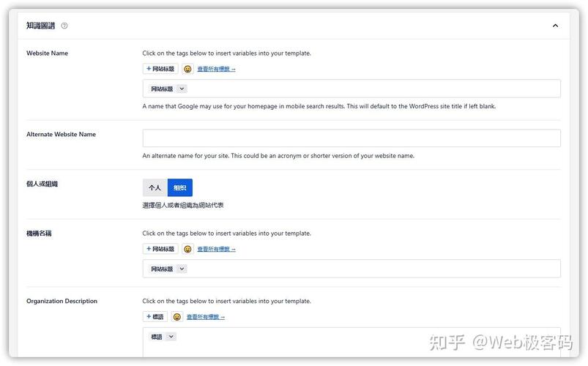Screen dimensions: 588x366
Task: Open the view-all-tags link under 機構名稱
Action: click(216, 249)
